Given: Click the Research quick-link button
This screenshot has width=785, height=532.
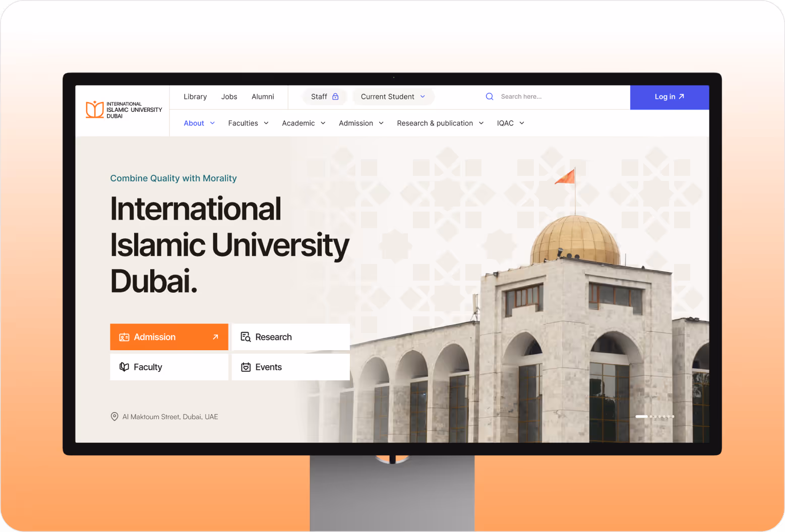Looking at the screenshot, I should [x=290, y=337].
